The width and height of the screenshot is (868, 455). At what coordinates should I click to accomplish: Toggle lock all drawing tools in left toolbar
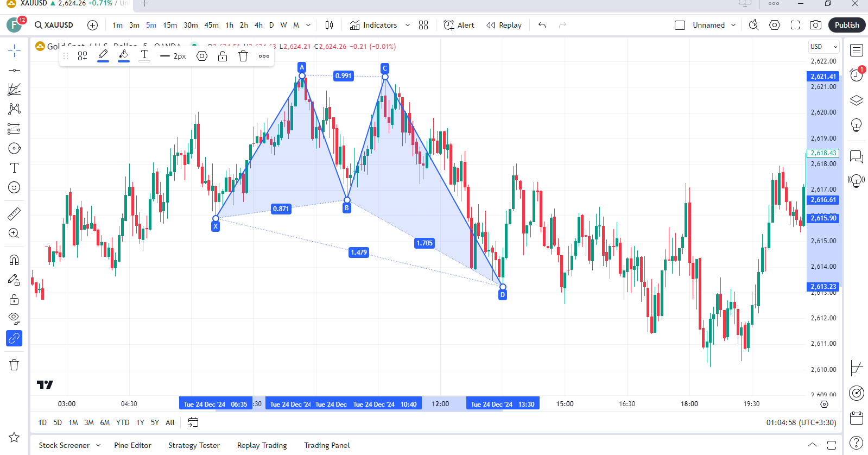point(14,299)
